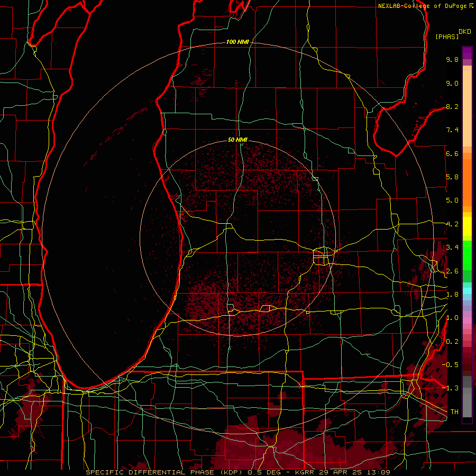Click the 100 NMI range ring label
476x476 pixels.
click(237, 42)
